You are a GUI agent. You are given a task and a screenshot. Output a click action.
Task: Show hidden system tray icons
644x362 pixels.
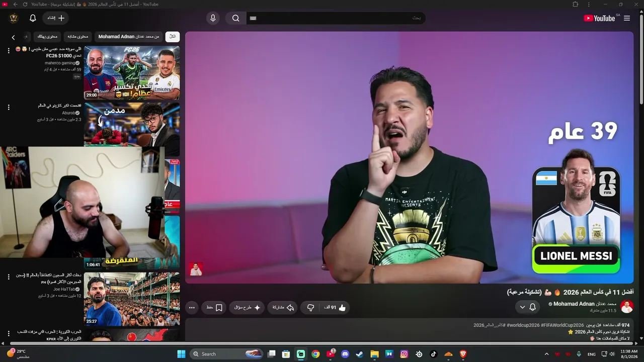[546, 354]
